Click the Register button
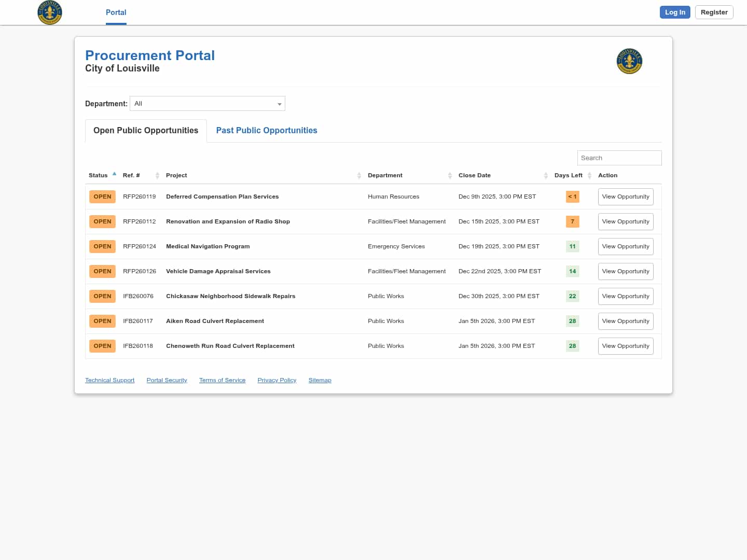Screen dimensions: 747x560 click(714, 12)
